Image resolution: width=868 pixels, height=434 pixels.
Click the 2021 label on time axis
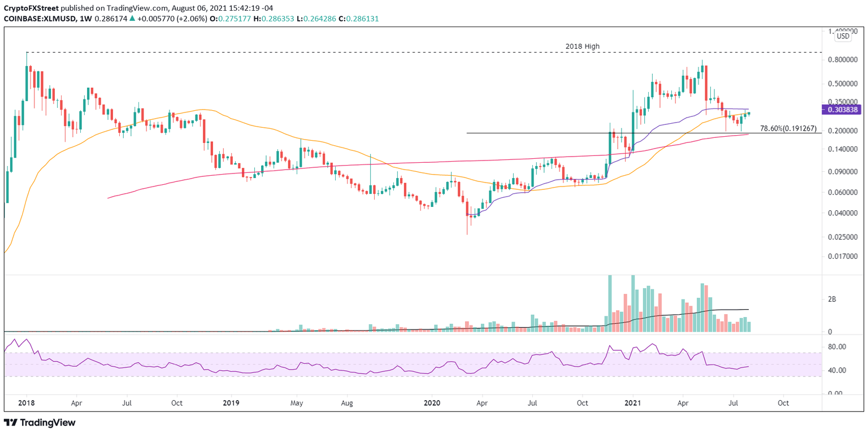(632, 403)
